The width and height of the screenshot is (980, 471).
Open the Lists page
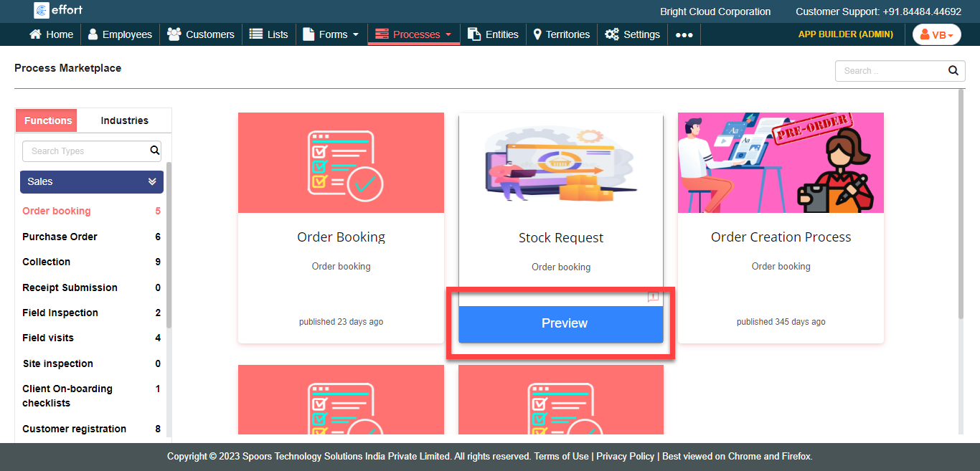tap(269, 34)
